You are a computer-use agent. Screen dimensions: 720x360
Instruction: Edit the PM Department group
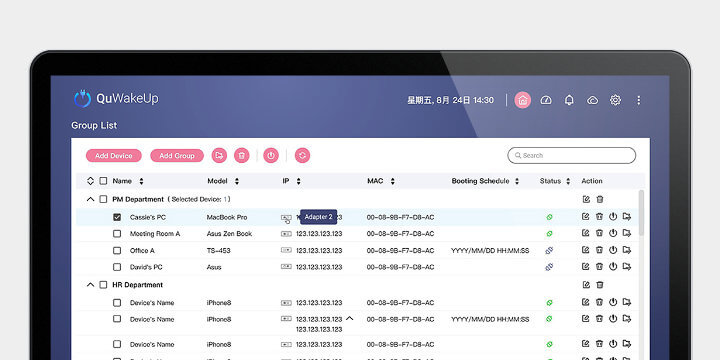(586, 199)
